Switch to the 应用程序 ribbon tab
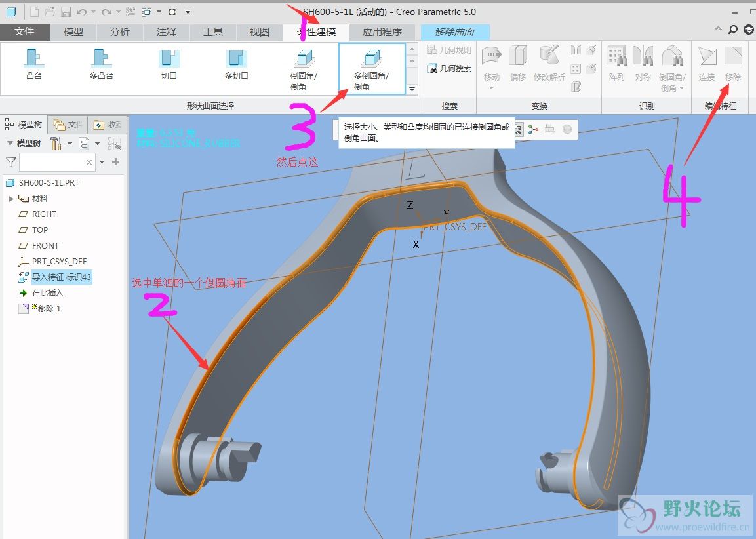This screenshot has width=756, height=539. [382, 32]
